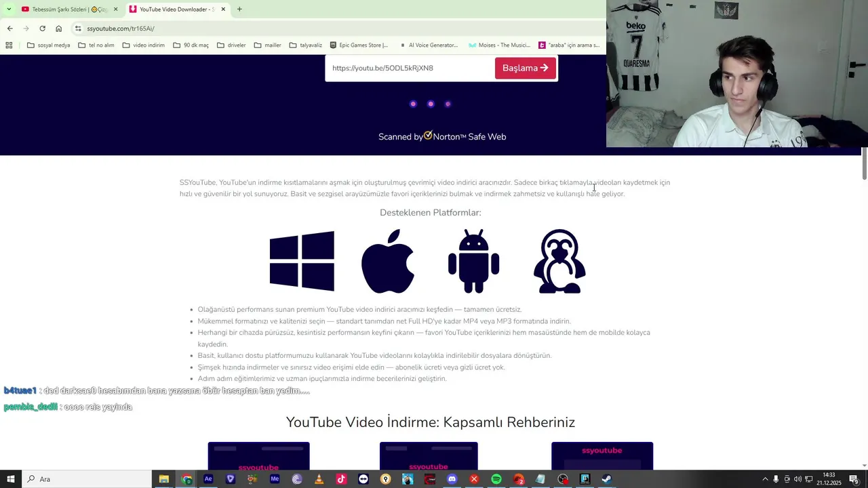Open the talyavaliz bookmark folder
This screenshot has width=868, height=488.
pos(305,45)
